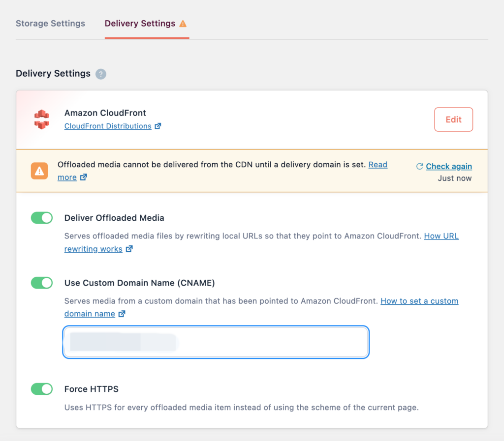Viewport: 504px width, 441px height.
Task: Disable Use Custom Domain Name (CNAME) switch
Action: [x=42, y=283]
